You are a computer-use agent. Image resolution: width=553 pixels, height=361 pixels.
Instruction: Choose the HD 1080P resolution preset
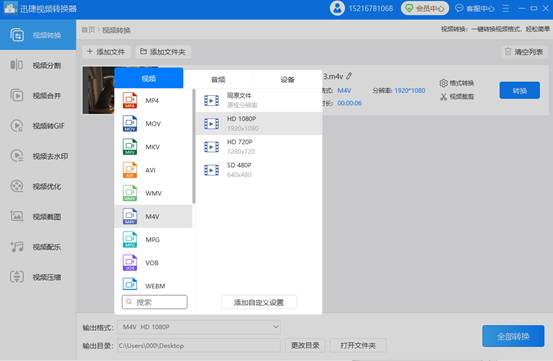tap(259, 123)
